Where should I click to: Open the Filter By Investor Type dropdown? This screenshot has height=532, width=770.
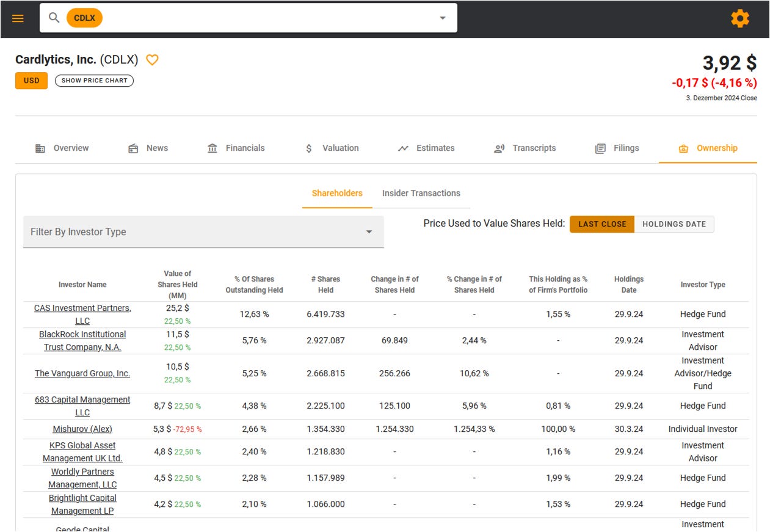[x=203, y=232]
